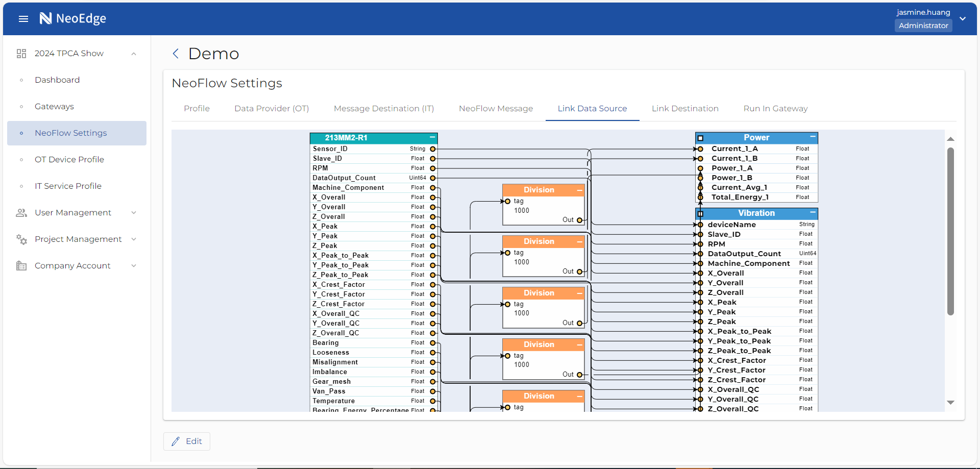Collapse the Power node

[813, 137]
